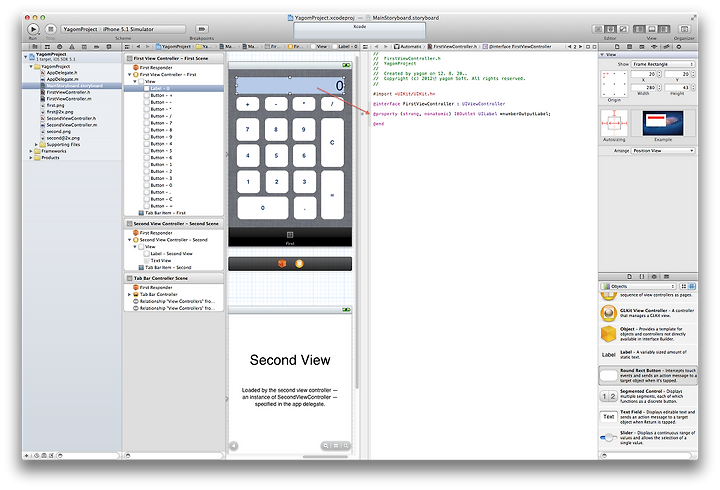
Task: Switch to the Standard editor mode
Action: click(598, 29)
